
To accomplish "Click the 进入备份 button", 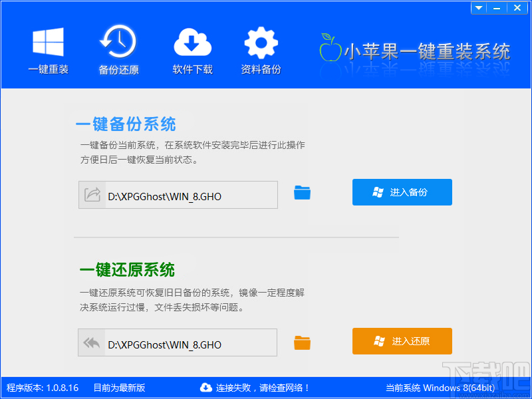I will click(x=402, y=192).
